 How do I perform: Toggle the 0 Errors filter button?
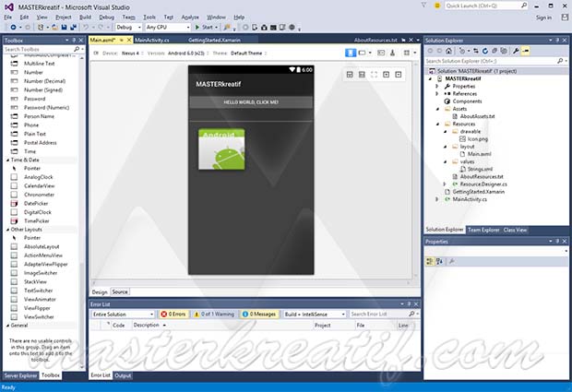pos(173,314)
